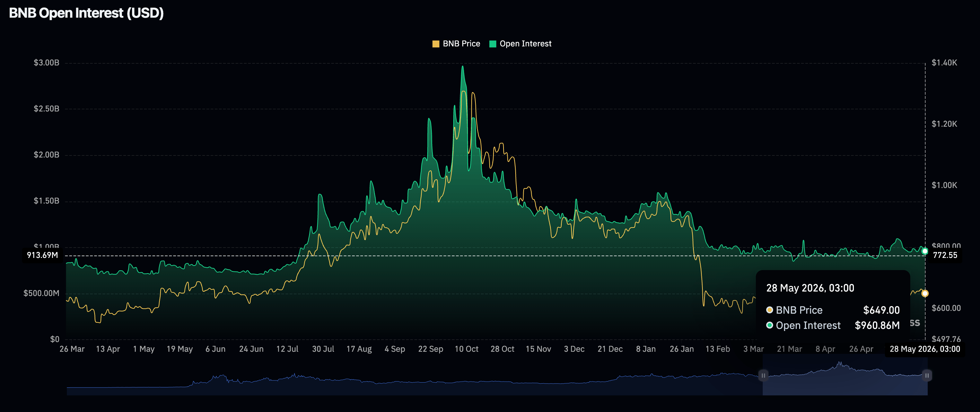Click the $2.50B left axis label

(x=46, y=109)
